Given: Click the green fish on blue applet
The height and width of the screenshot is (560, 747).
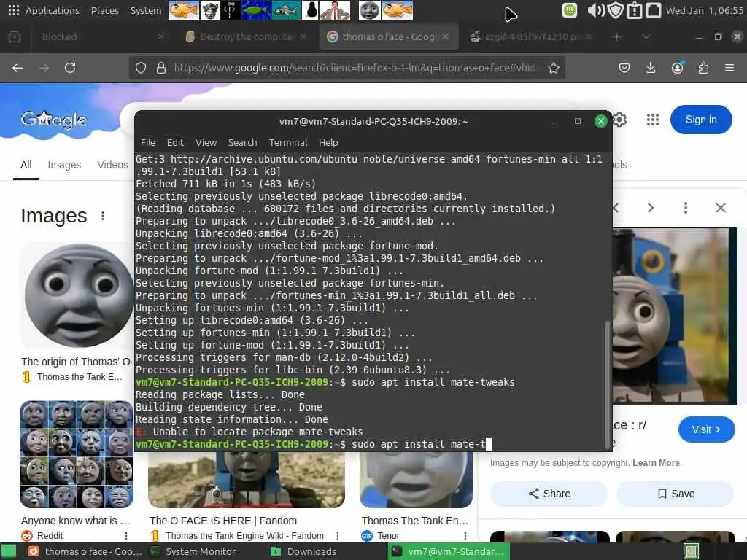Looking at the screenshot, I should tap(256, 10).
